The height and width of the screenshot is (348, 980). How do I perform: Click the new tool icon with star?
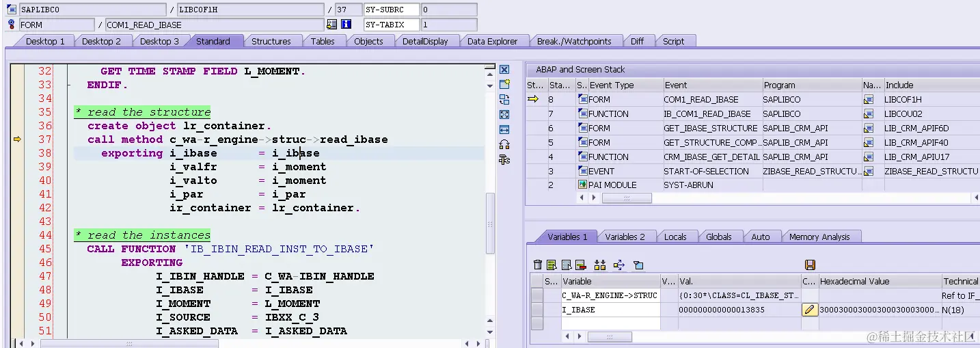(x=504, y=84)
